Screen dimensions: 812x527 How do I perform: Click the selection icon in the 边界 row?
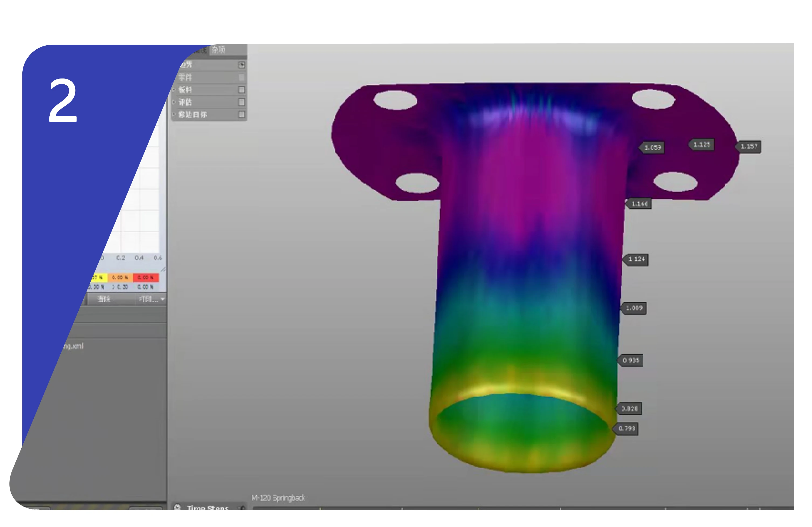[241, 65]
